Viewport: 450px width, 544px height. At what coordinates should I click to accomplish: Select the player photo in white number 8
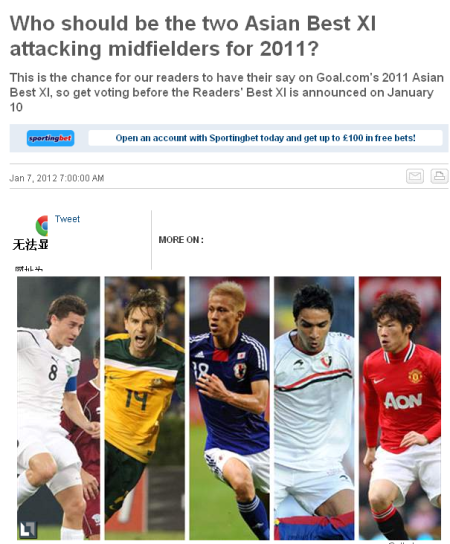click(58, 408)
